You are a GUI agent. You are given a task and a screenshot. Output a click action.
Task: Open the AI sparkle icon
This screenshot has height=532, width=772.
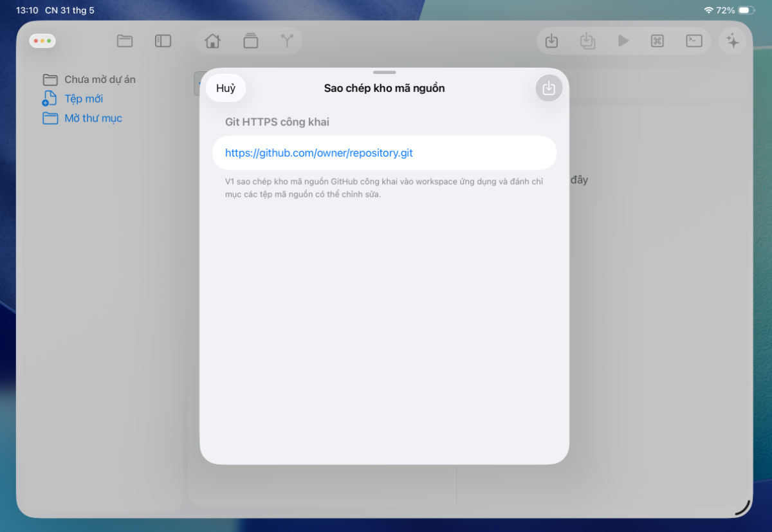733,41
